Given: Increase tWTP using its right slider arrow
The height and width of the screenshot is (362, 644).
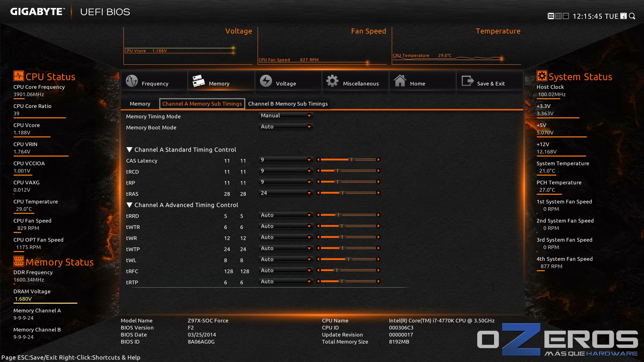Looking at the screenshot, I should click(378, 248).
